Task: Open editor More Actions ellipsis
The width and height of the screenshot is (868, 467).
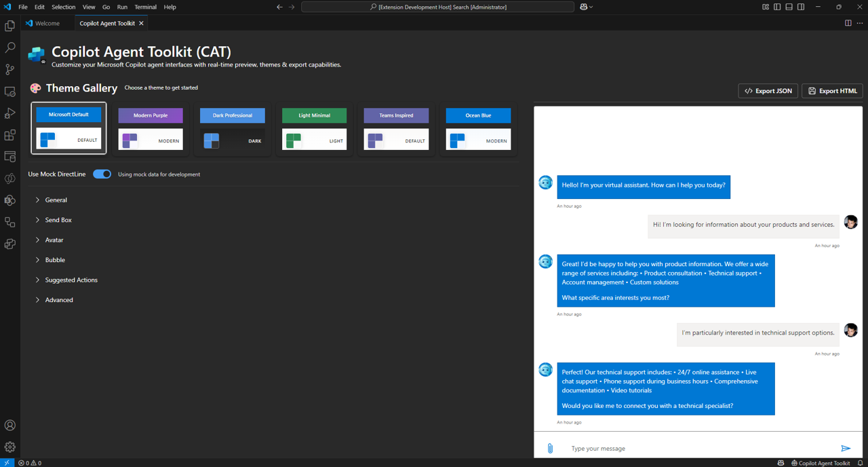Action: [x=860, y=23]
